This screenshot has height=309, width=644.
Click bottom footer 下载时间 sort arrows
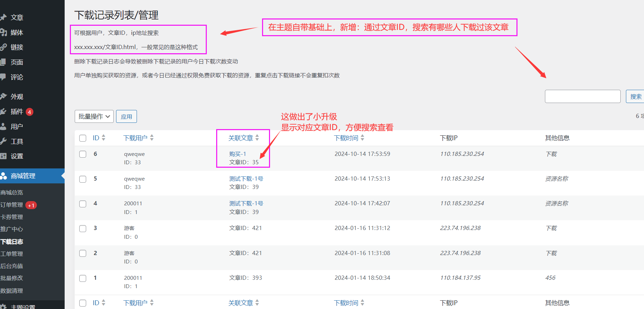point(362,303)
